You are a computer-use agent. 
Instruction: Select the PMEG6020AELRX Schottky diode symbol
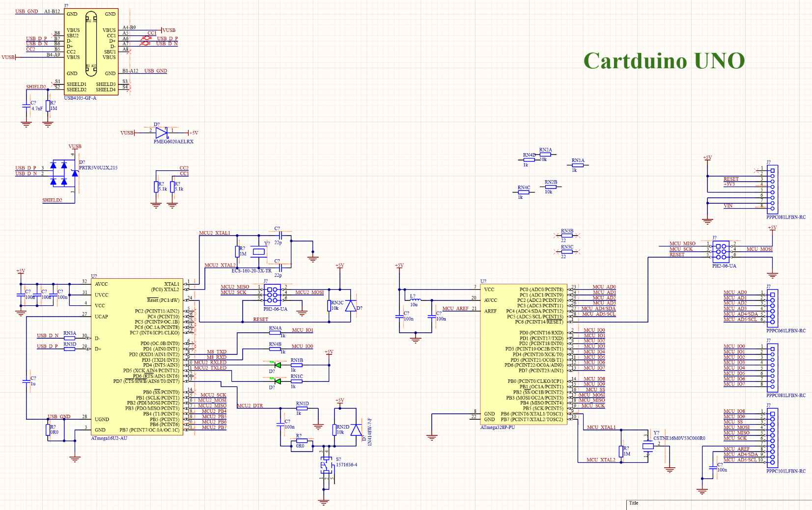162,133
